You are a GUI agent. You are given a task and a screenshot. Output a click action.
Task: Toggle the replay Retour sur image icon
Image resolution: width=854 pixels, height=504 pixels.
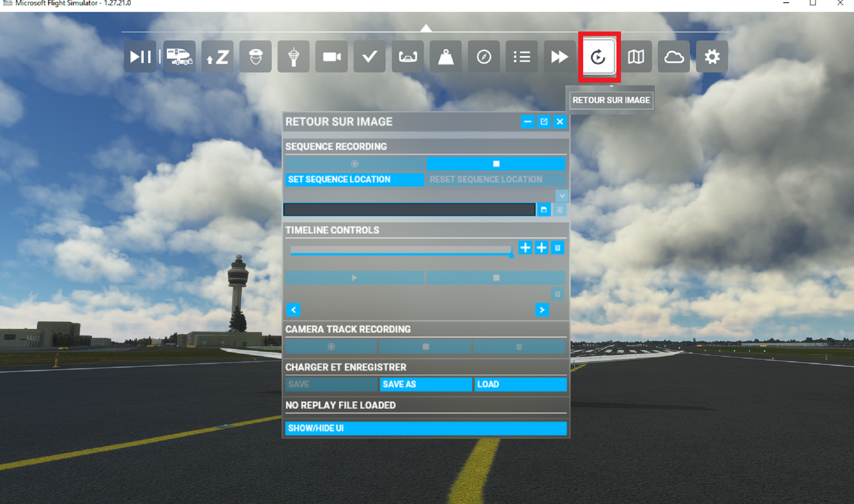pyautogui.click(x=598, y=56)
